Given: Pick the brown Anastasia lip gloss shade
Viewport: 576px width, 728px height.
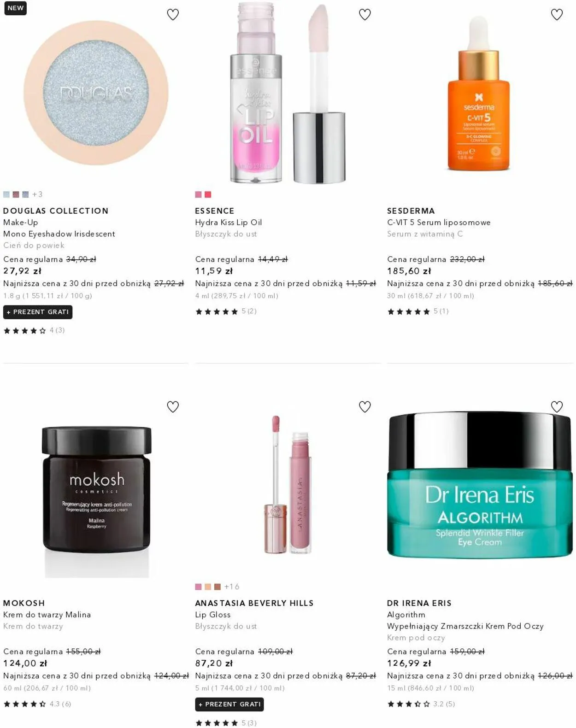Looking at the screenshot, I should (x=217, y=587).
